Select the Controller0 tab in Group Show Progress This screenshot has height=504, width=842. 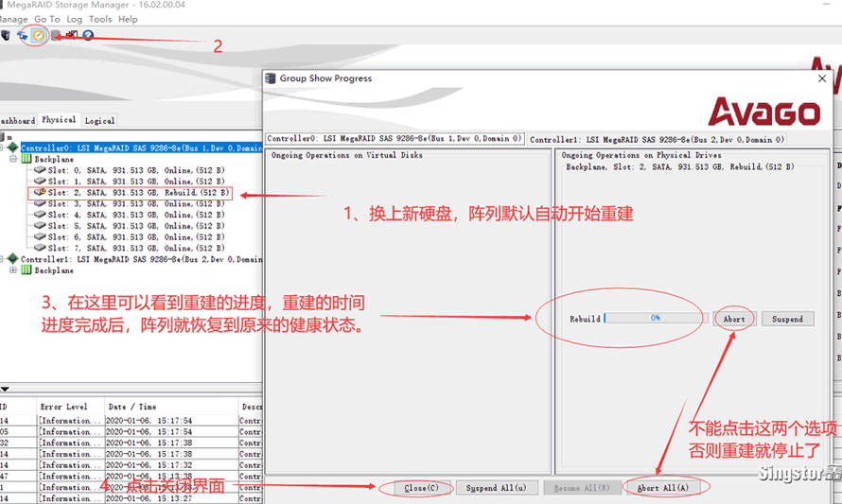395,138
